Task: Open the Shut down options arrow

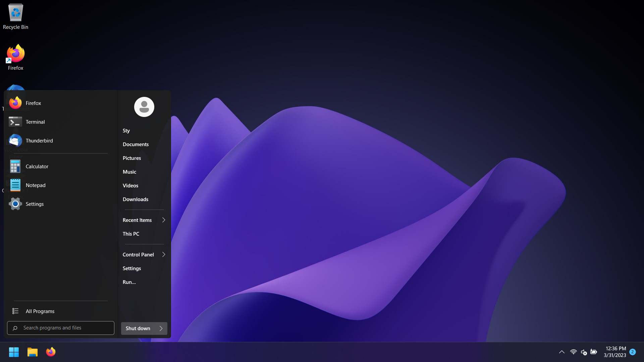Action: pyautogui.click(x=161, y=328)
